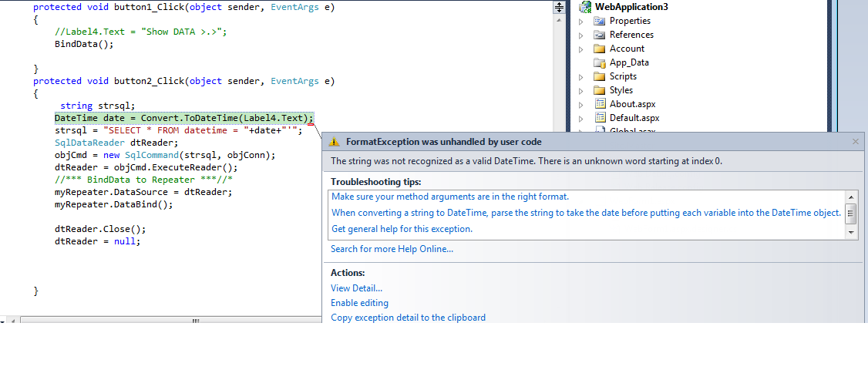This screenshot has height=370, width=868.
Task: Click the 'FormatException was unhandled by user code' title
Action: point(443,142)
